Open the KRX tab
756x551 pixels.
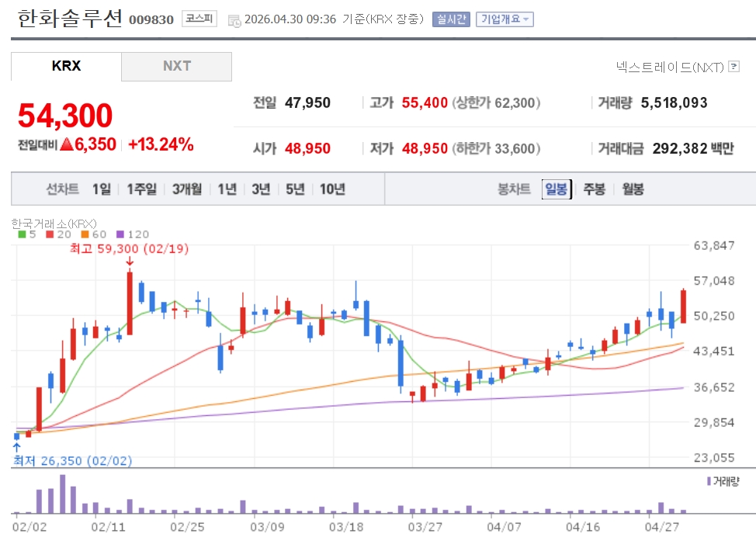[66, 66]
